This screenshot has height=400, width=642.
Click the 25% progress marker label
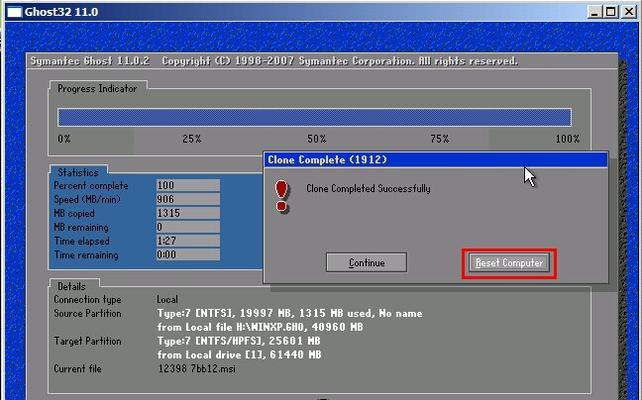(x=192, y=139)
